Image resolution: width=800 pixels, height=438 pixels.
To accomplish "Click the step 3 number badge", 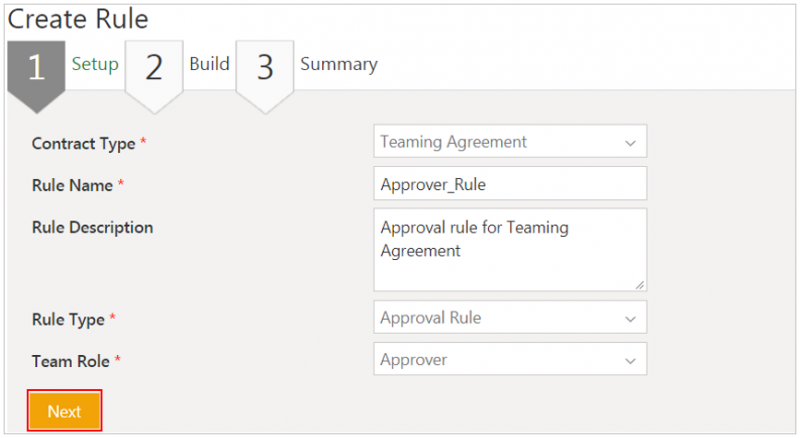I will pos(264,68).
